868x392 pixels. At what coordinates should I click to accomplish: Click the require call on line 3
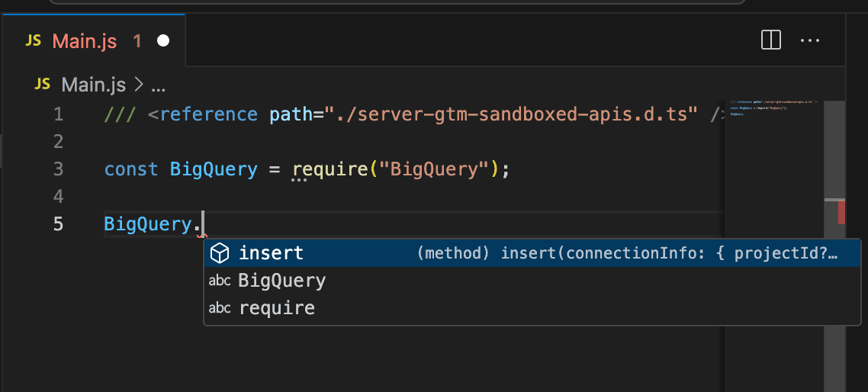point(330,169)
